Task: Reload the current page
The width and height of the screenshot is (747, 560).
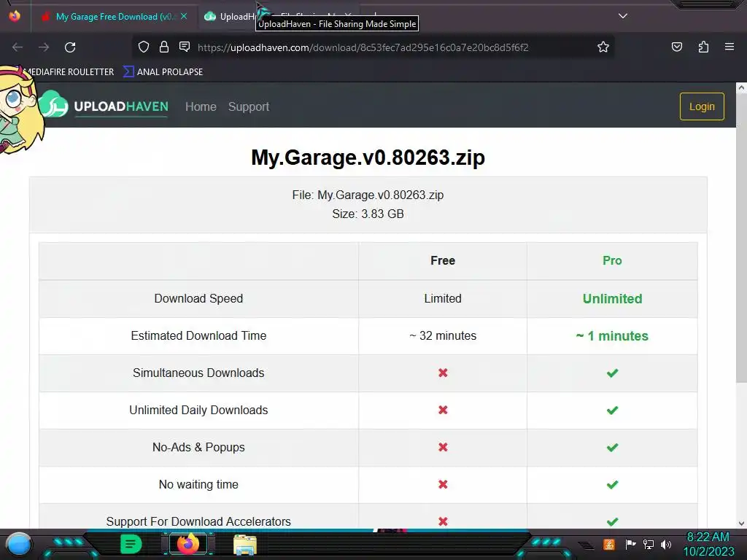Action: (70, 47)
